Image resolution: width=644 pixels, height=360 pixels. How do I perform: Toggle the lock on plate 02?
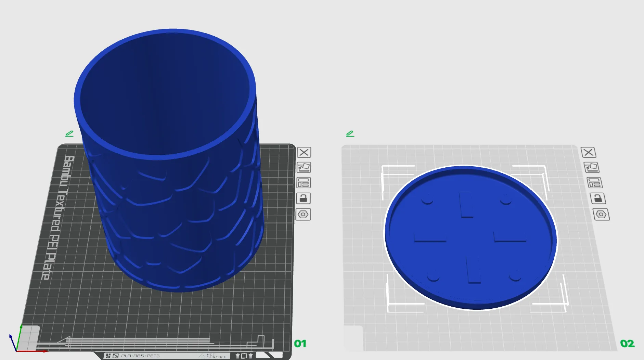coord(598,198)
